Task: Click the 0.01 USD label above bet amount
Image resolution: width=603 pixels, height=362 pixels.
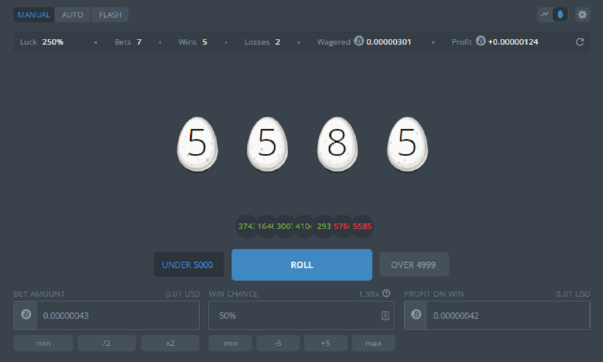Action: point(183,294)
